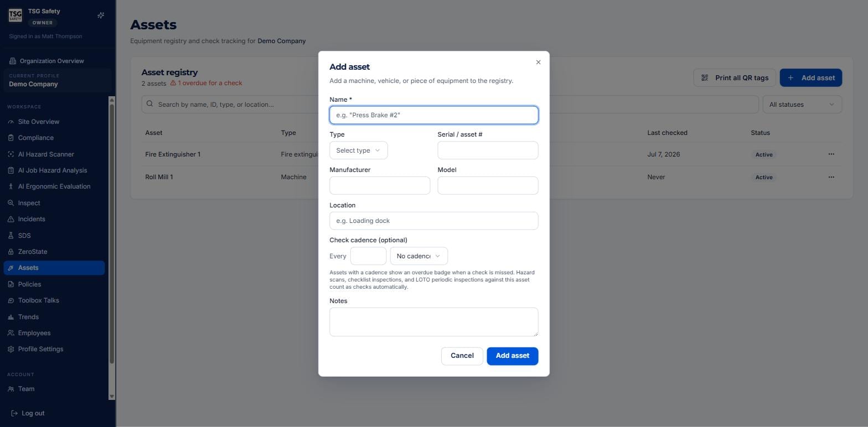Click the sidebar scrollbar up arrow
The height and width of the screenshot is (427, 868).
coord(111,100)
